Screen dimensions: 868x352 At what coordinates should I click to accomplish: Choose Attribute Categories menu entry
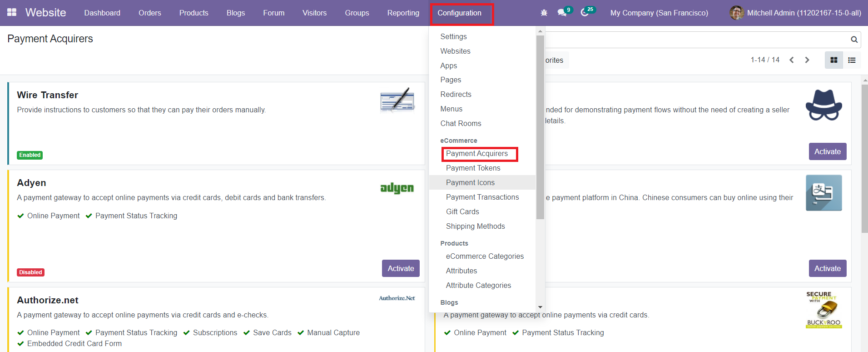[479, 285]
